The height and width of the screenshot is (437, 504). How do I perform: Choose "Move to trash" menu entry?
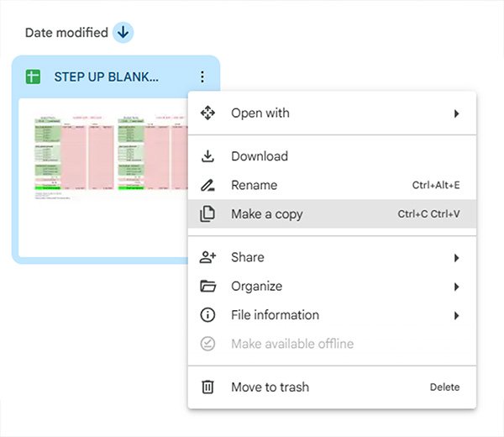coord(270,387)
